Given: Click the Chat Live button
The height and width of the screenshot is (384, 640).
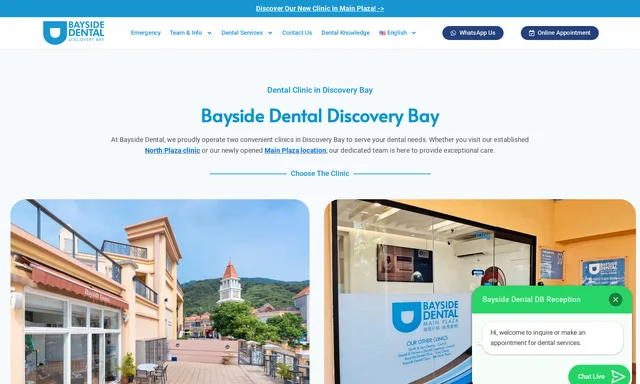Looking at the screenshot, I should (x=599, y=376).
